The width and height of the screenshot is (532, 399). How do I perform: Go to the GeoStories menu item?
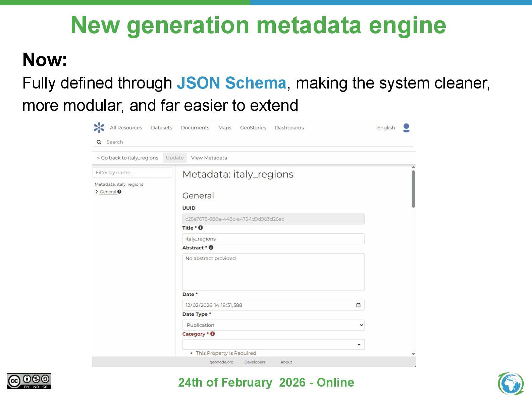(253, 128)
